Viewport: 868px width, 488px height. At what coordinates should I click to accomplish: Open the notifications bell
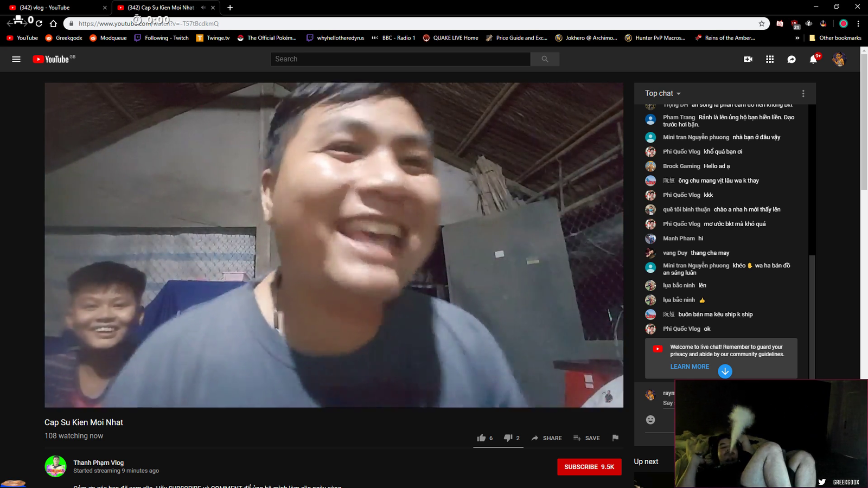(x=813, y=59)
